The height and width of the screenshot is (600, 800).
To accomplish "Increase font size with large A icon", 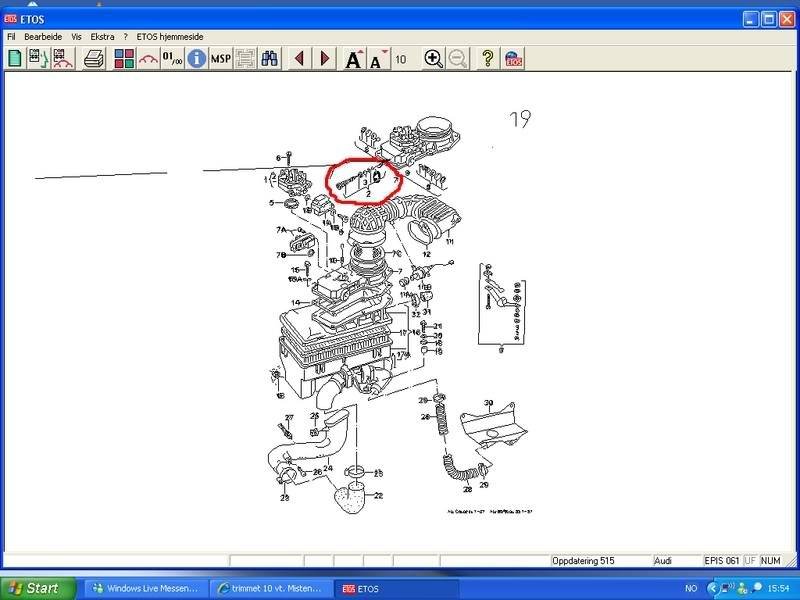I will tap(355, 59).
